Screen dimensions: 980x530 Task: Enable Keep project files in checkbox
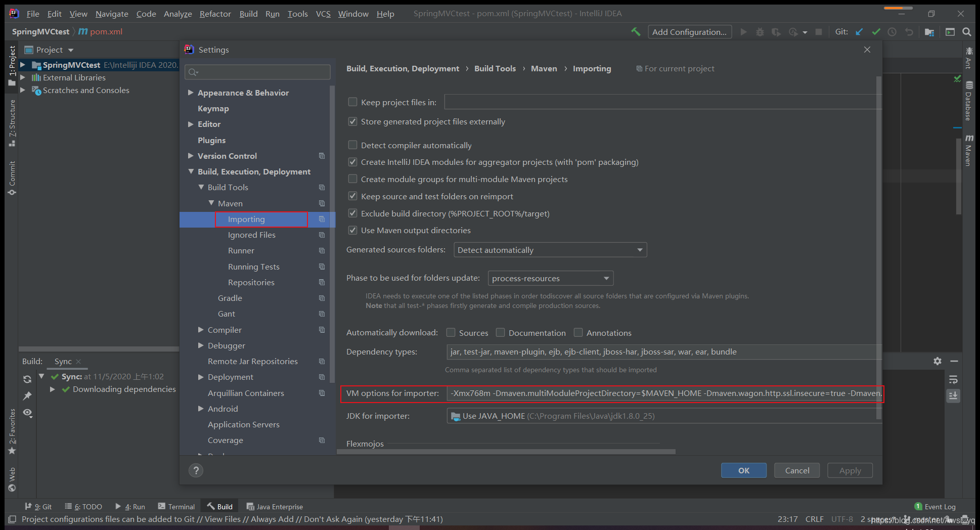pos(352,102)
